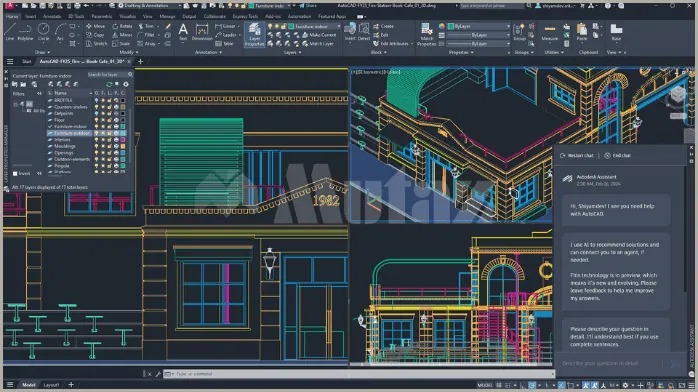Expand the Layers panel dropdown
698x392 pixels.
[292, 53]
